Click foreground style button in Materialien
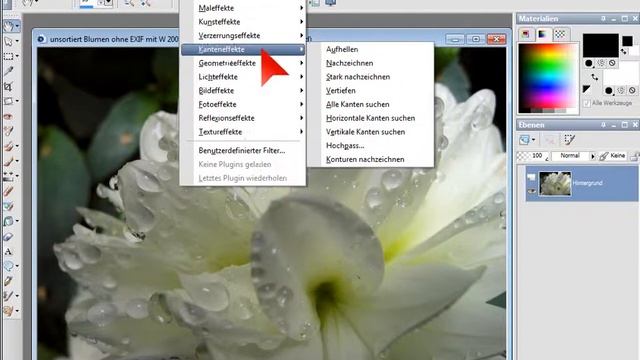Viewport: 640px width, 360px height. point(589,63)
